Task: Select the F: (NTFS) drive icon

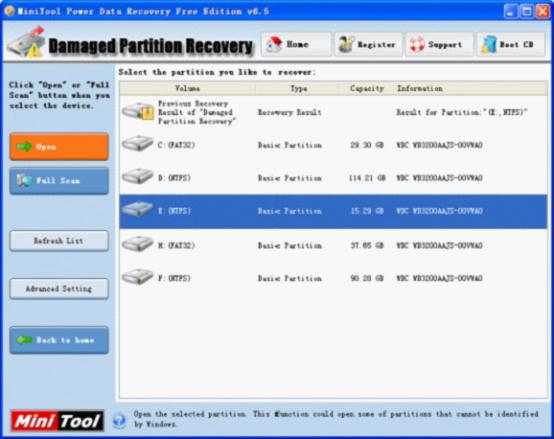Action: pyautogui.click(x=137, y=277)
